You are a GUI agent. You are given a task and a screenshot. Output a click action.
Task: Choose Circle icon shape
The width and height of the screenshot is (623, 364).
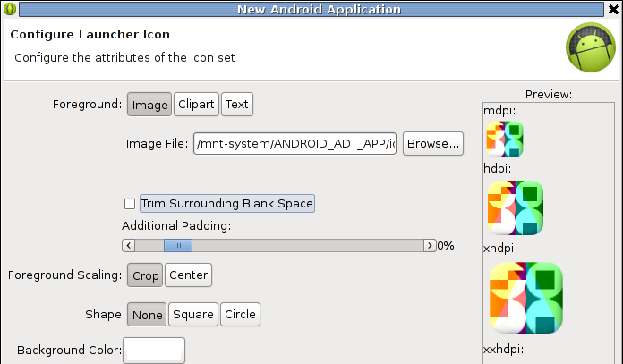pyautogui.click(x=241, y=315)
